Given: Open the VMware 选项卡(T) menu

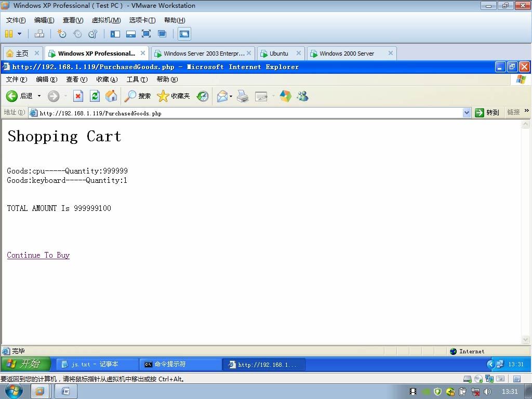Looking at the screenshot, I should 142,20.
